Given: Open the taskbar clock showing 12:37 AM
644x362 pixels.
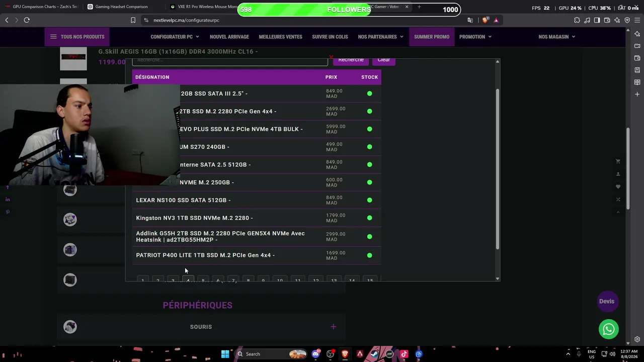Looking at the screenshot, I should pyautogui.click(x=629, y=354).
